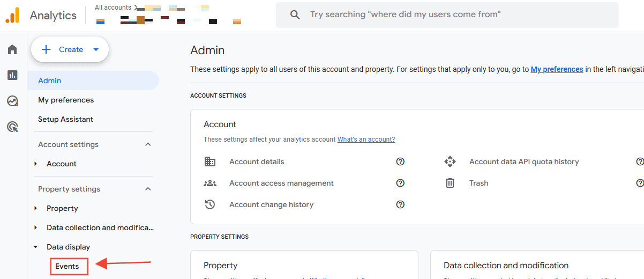Viewport: 644px width, 279px height.
Task: Click the Account access management people icon
Action: tap(210, 183)
